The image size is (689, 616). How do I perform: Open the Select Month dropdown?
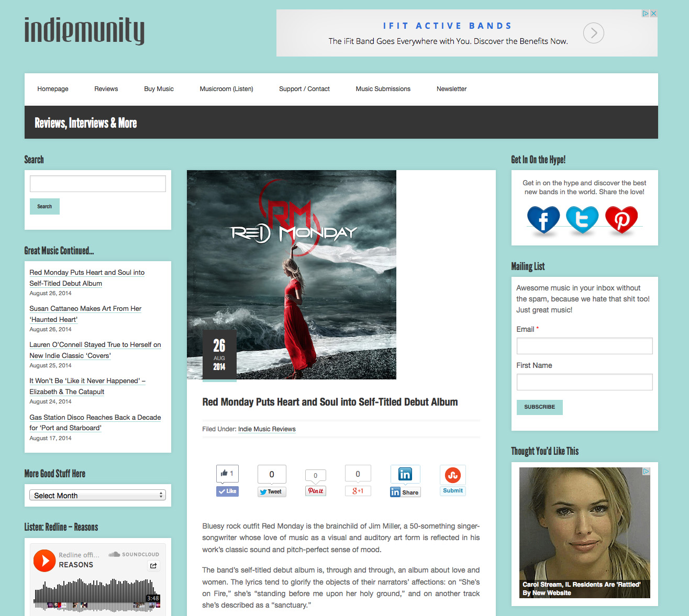[x=98, y=496]
